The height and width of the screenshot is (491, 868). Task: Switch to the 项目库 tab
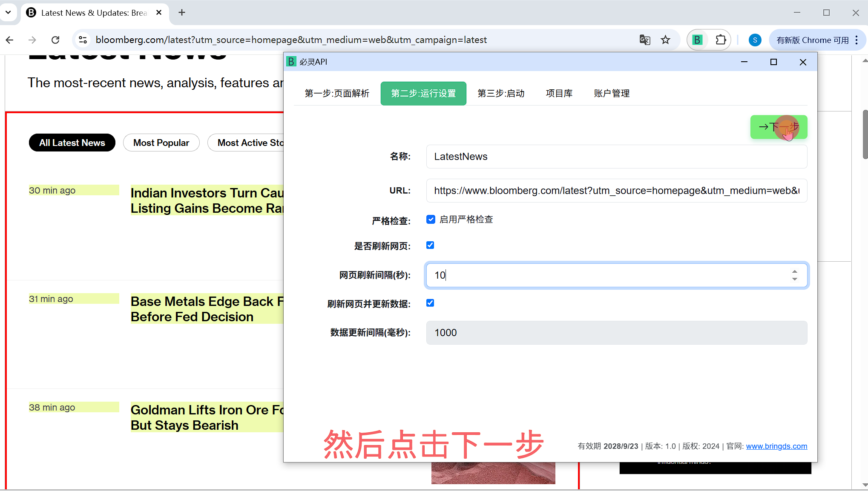(x=559, y=93)
